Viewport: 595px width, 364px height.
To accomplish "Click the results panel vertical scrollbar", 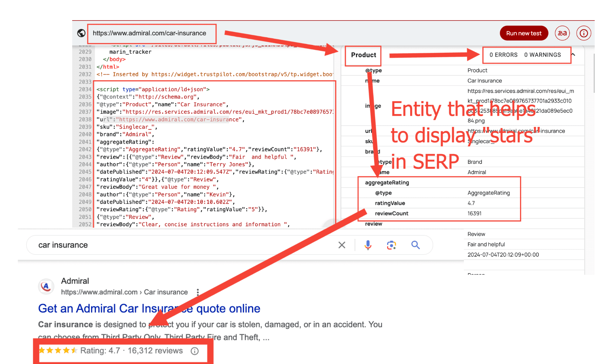I will (x=593, y=73).
